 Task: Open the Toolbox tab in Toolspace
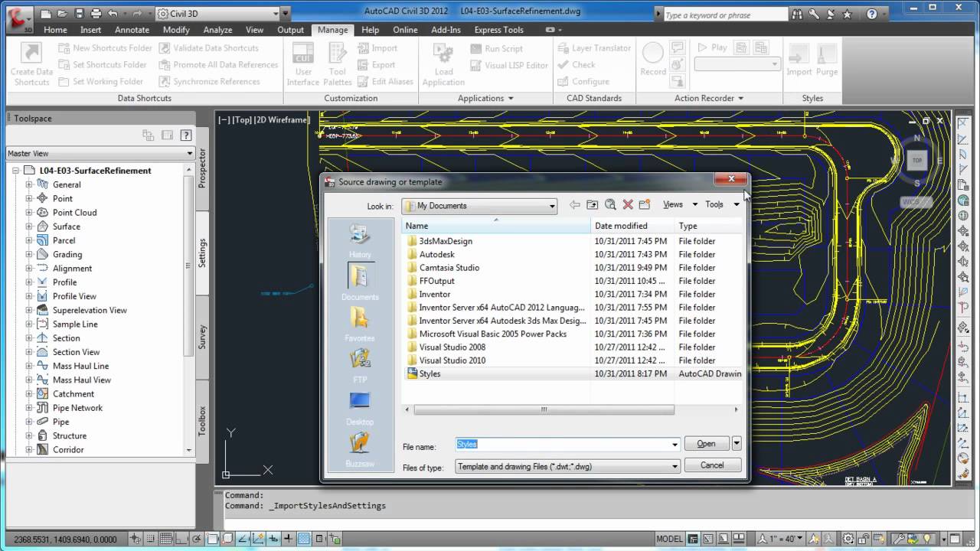tap(202, 421)
